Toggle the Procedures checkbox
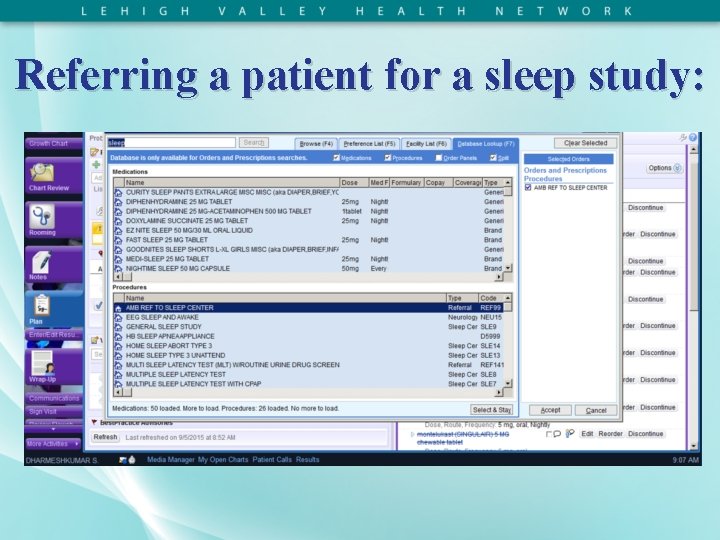This screenshot has height=540, width=720. click(388, 158)
